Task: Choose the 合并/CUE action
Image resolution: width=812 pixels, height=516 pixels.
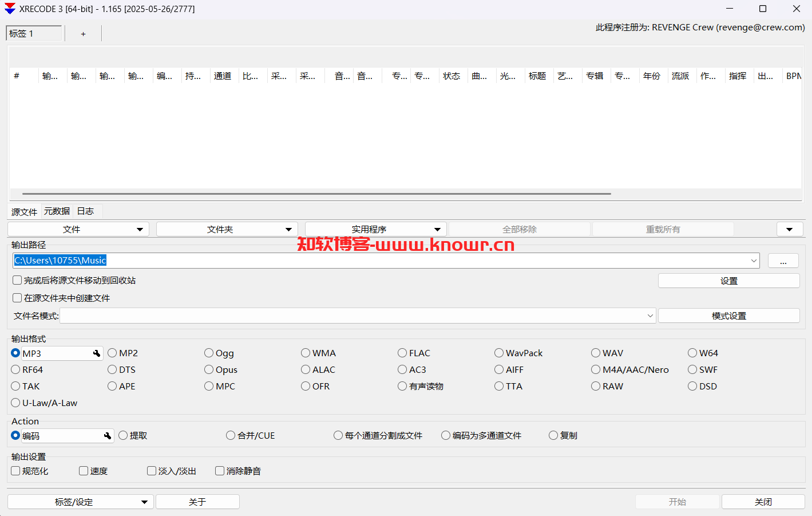Action: point(251,436)
